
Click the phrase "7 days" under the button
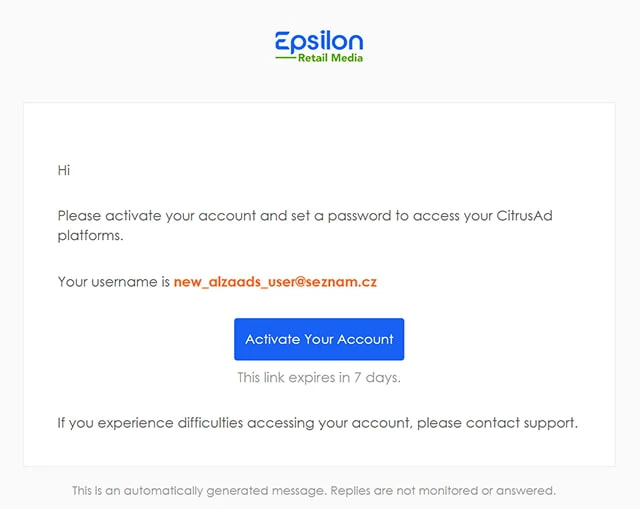point(376,378)
